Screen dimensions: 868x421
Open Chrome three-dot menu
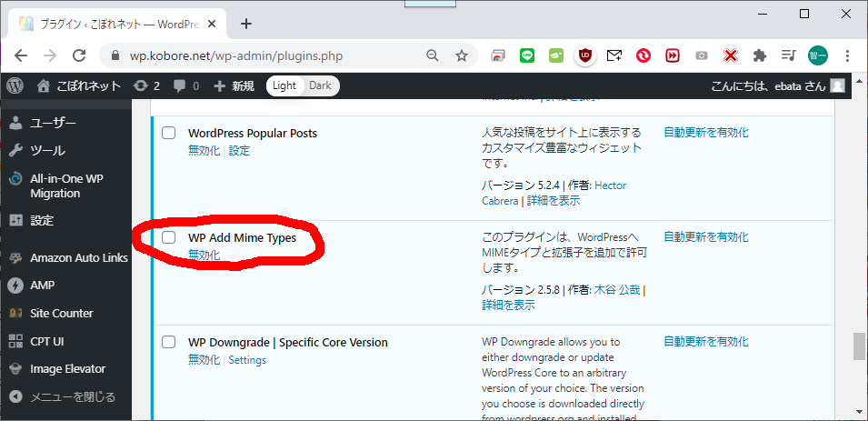coord(848,55)
